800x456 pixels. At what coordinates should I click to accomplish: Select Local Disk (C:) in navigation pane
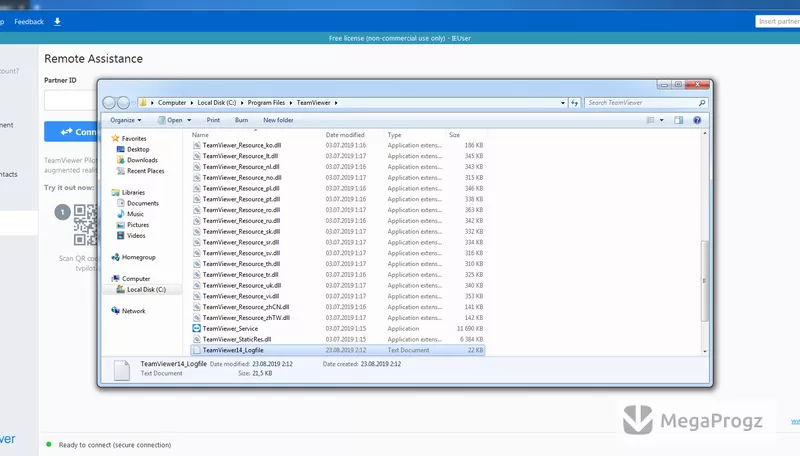pos(141,290)
